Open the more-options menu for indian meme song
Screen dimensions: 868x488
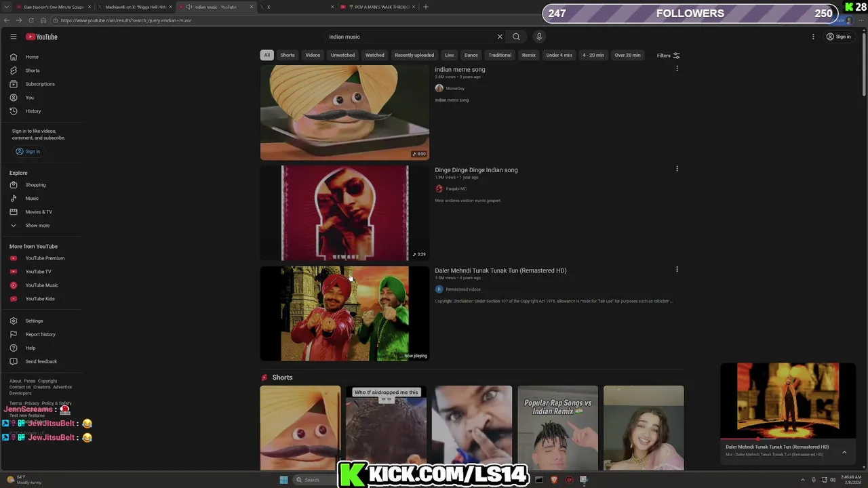677,68
